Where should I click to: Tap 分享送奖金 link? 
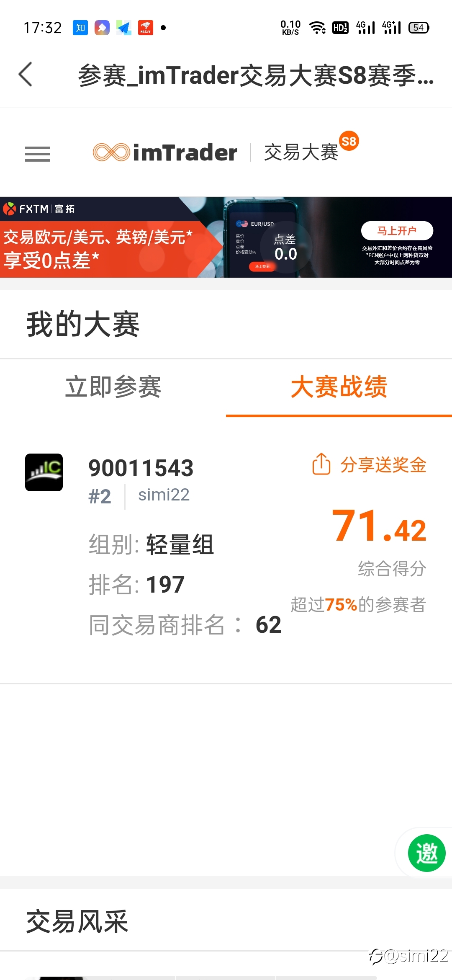[x=383, y=464]
